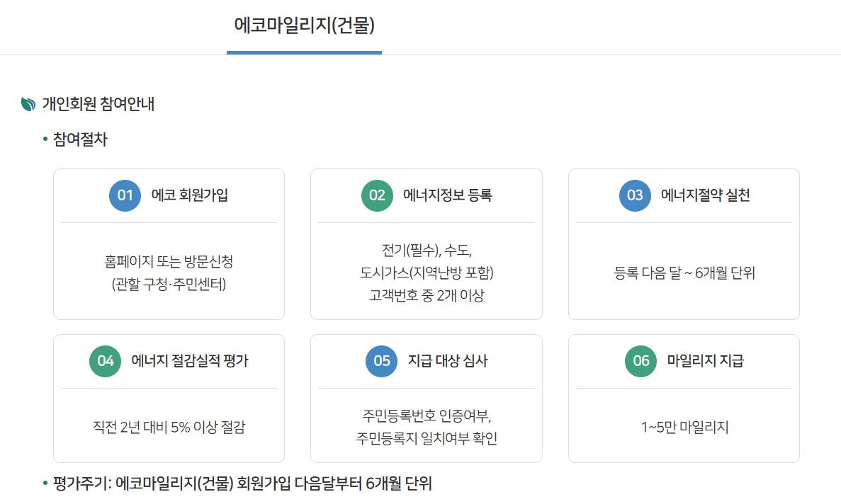Viewport: 841px width, 504px height.
Task: Click the blue 01 step circle
Action: coord(125,195)
